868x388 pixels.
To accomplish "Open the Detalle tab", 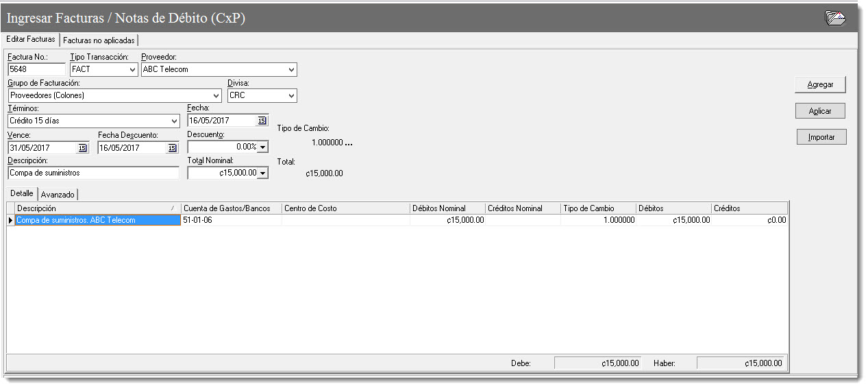I will (21, 194).
